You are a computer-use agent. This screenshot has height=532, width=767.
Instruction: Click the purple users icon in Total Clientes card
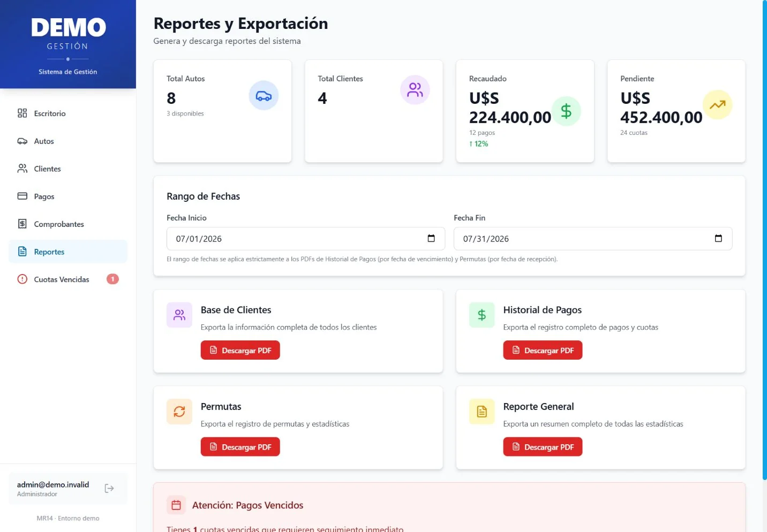click(415, 90)
